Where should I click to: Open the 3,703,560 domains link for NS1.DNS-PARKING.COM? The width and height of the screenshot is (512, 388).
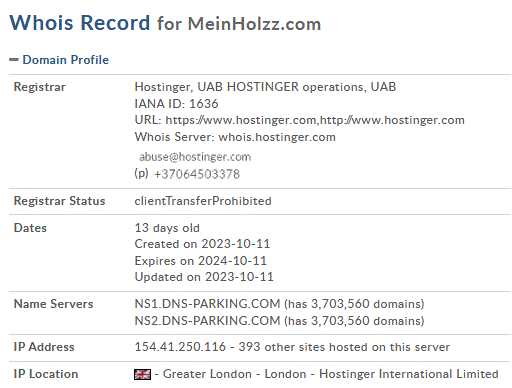pos(354,304)
